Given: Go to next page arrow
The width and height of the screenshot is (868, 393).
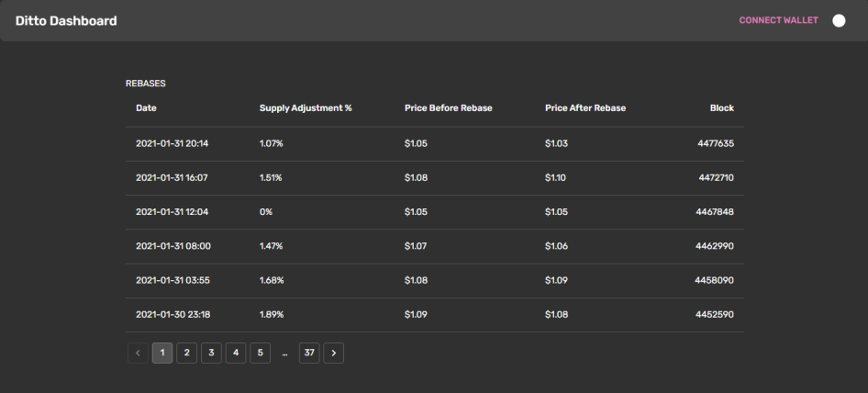Looking at the screenshot, I should click(x=333, y=354).
